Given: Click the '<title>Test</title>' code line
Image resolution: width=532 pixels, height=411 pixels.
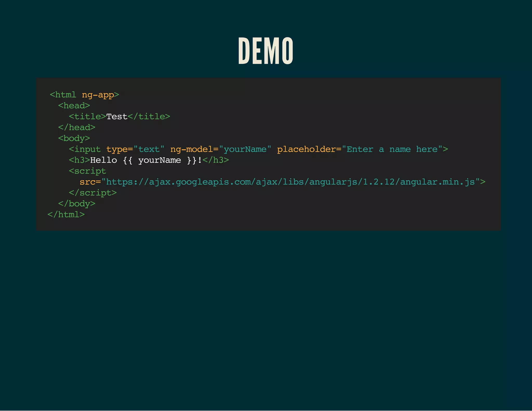Looking at the screenshot, I should [119, 116].
